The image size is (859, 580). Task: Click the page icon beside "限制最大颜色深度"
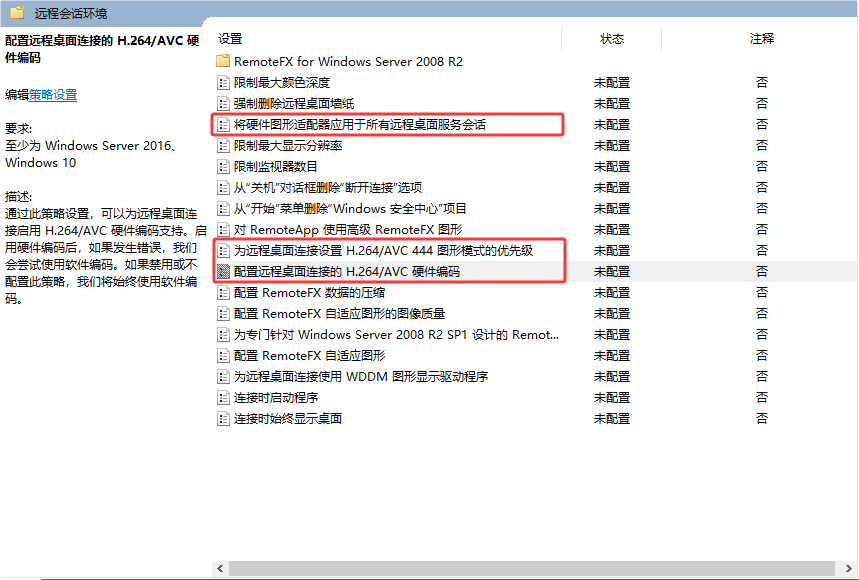coord(223,82)
